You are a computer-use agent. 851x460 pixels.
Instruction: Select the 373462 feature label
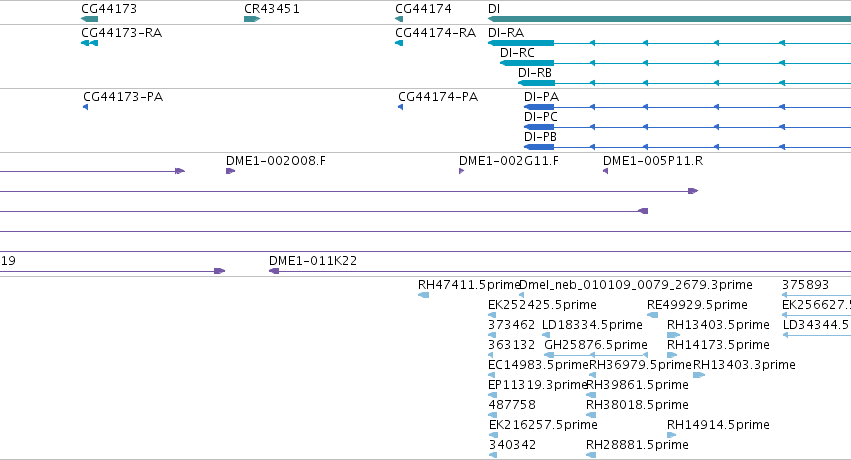point(512,324)
